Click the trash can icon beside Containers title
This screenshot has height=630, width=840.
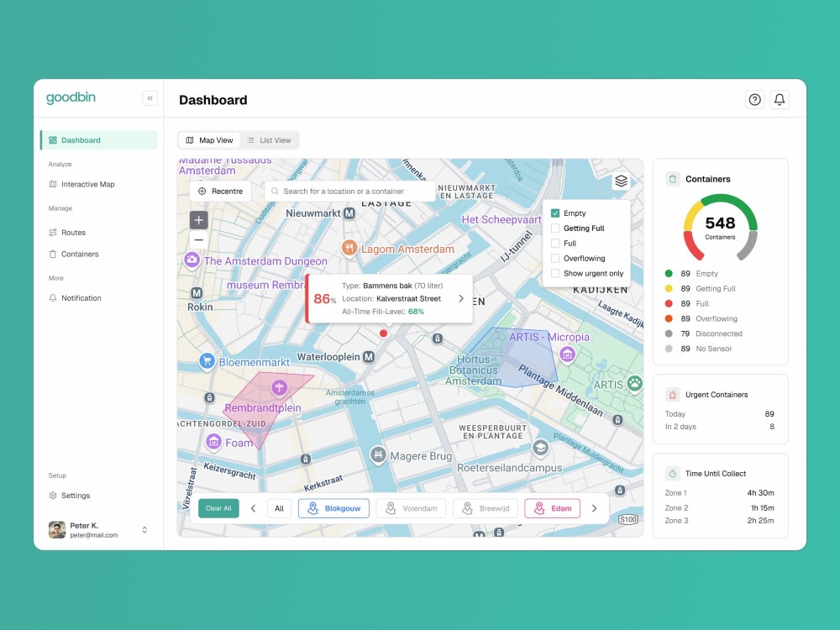673,179
